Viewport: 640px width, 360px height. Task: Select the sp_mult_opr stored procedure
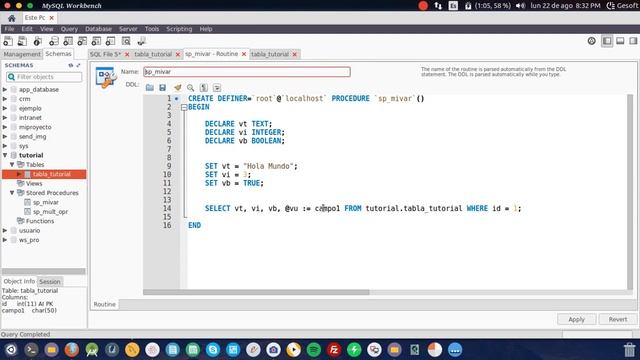click(50, 211)
